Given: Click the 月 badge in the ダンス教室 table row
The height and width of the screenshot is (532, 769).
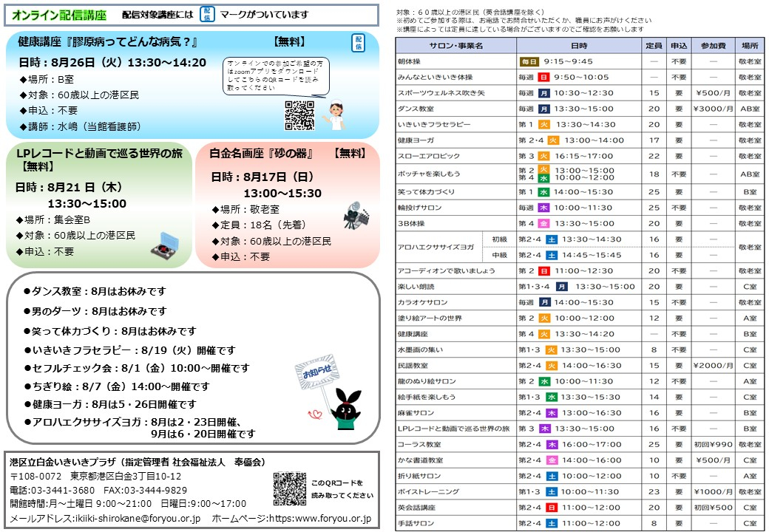Looking at the screenshot, I should pos(543,109).
